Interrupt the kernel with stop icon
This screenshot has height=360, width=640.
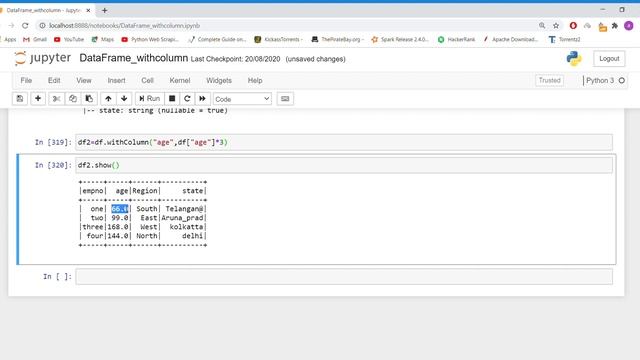[x=172, y=99]
